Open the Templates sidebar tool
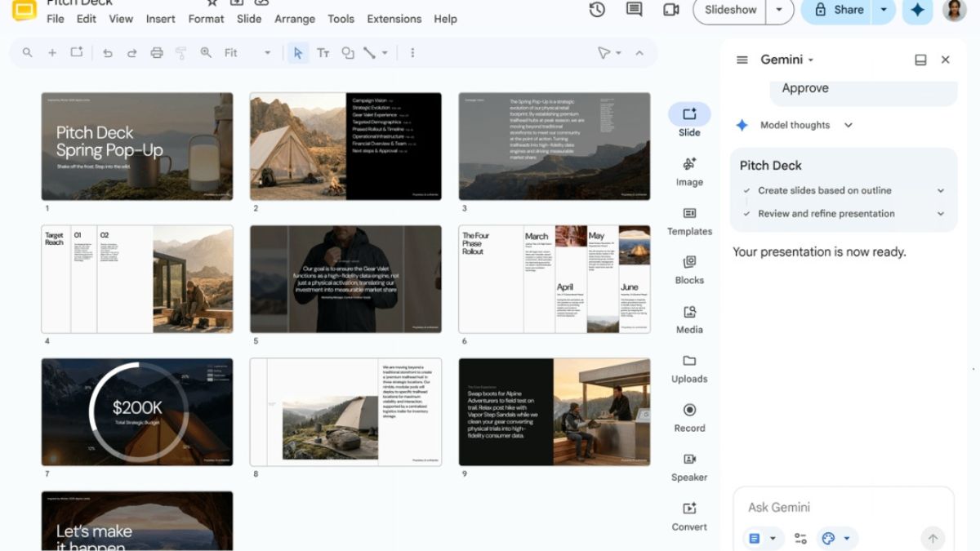The width and height of the screenshot is (980, 551). (689, 220)
